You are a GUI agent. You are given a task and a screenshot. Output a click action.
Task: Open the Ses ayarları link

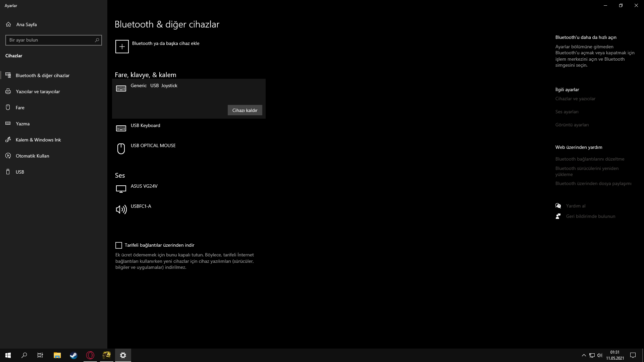[567, 112]
